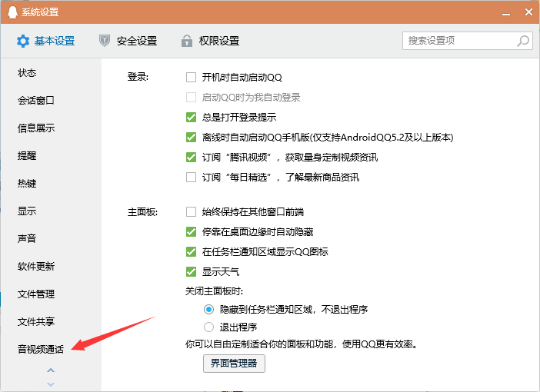Open the 显示 settings section
The image size is (540, 392).
tap(27, 211)
